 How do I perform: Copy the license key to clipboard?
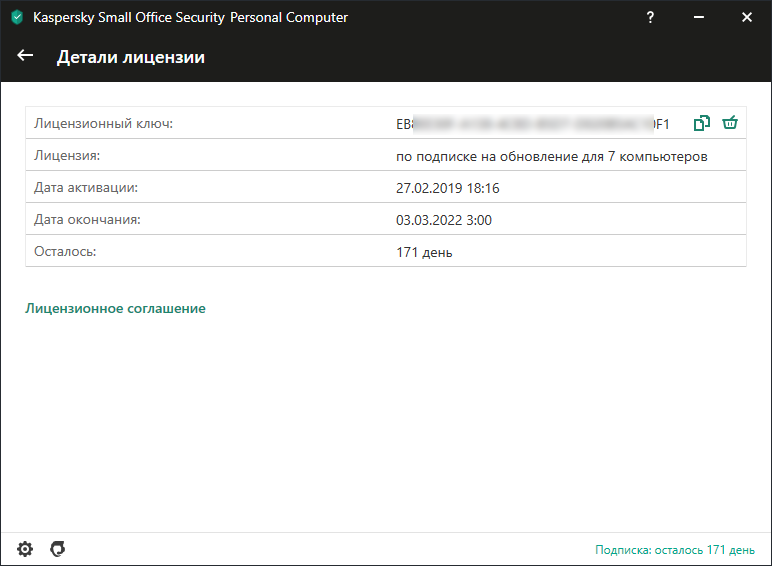[702, 123]
